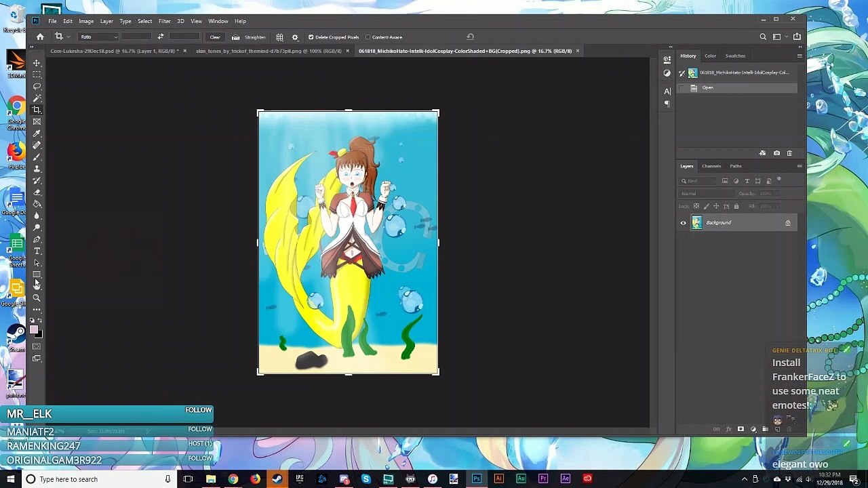Image resolution: width=868 pixels, height=488 pixels.
Task: Select the Zoom tool
Action: pos(37,298)
